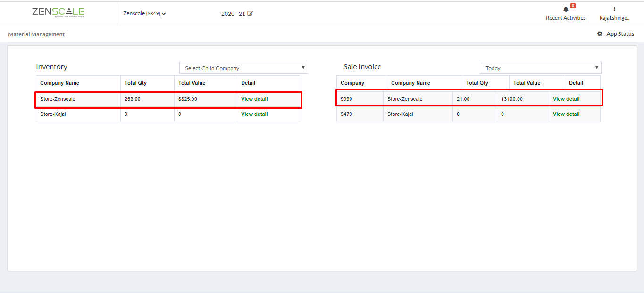Open Recent Activities
This screenshot has height=293, width=644.
coord(566,18)
